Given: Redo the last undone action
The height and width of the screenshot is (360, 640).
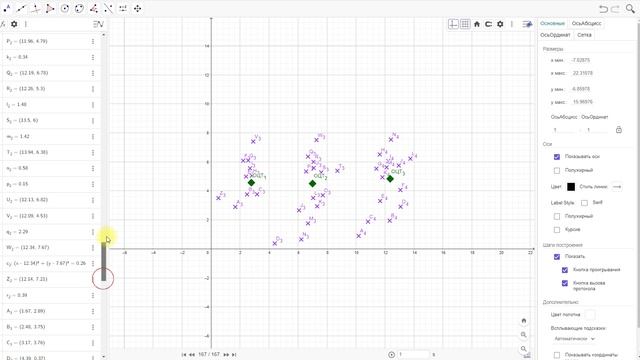Looking at the screenshot, I should pos(615,9).
